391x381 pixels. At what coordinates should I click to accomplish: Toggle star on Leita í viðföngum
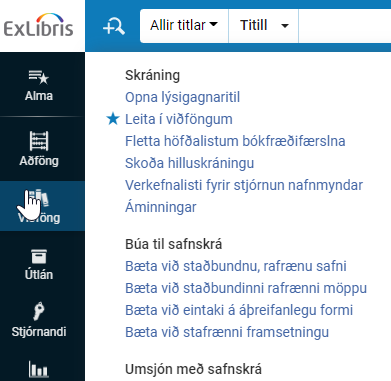113,119
